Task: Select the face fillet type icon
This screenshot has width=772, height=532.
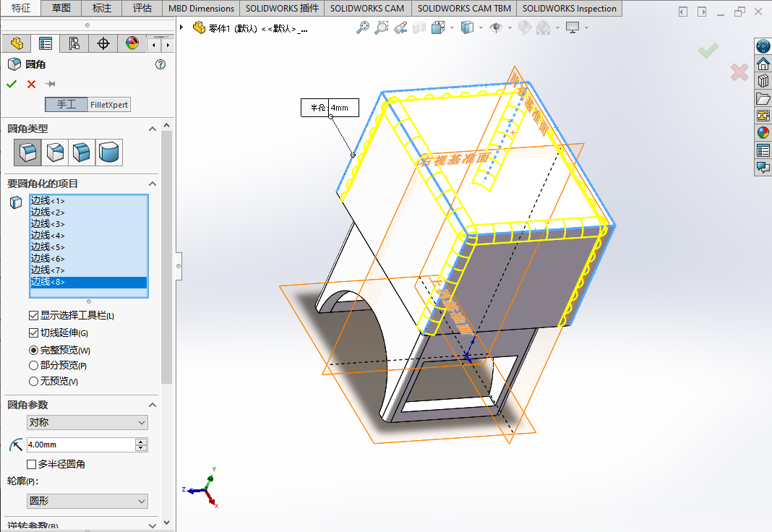Action: (82, 153)
